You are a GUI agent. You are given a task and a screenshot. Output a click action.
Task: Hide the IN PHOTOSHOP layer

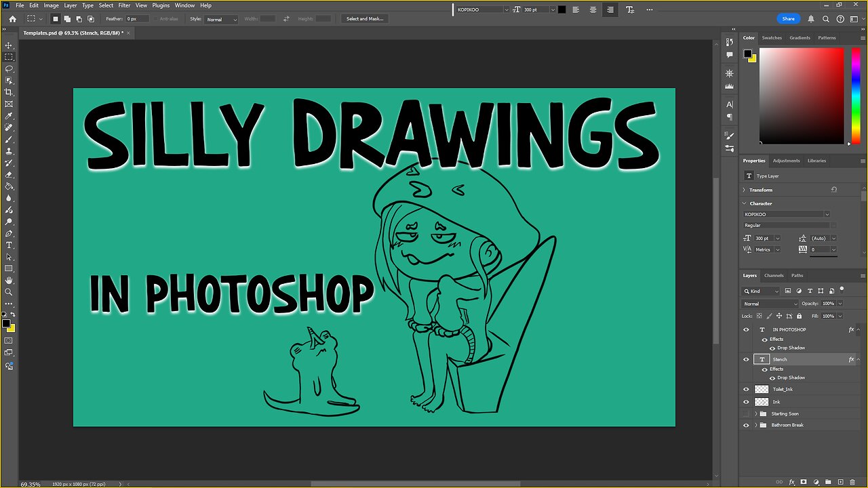point(747,329)
